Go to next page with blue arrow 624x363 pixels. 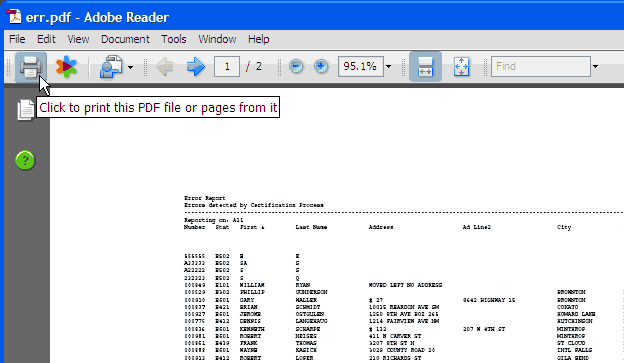tap(195, 66)
